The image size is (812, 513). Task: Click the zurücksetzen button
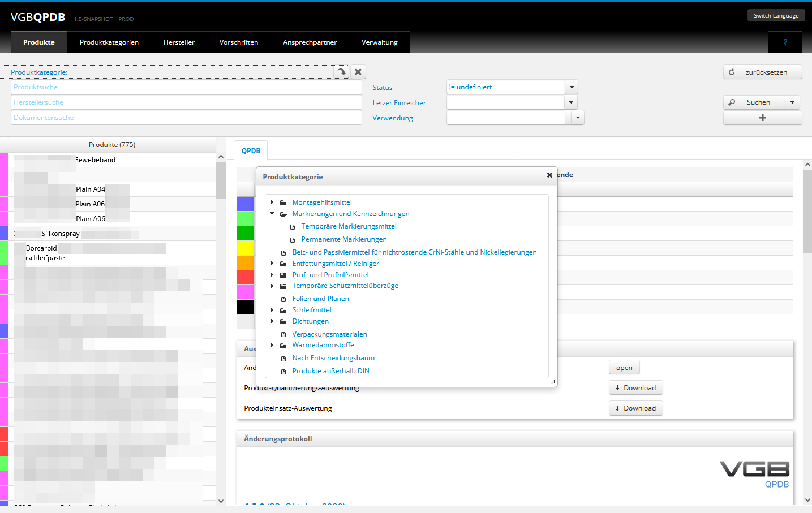[762, 72]
